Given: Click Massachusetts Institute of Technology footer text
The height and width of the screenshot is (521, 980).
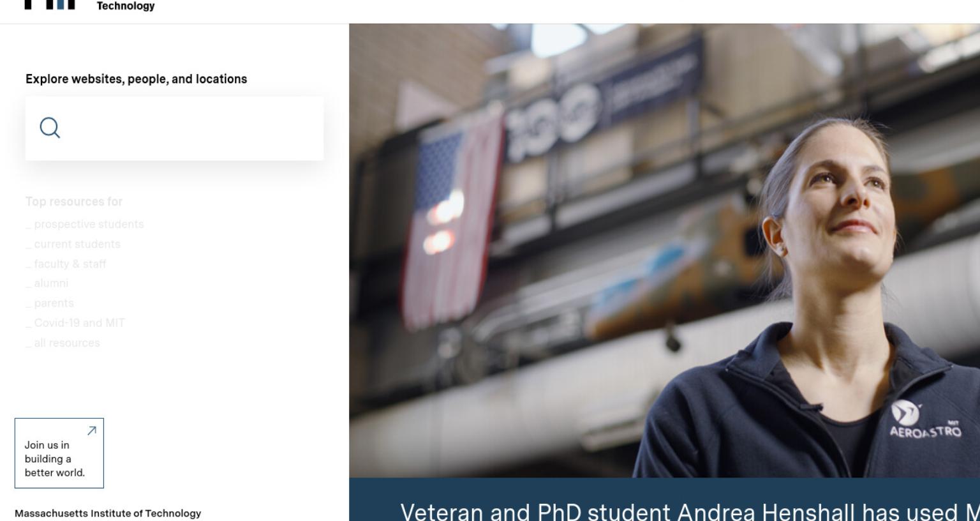Looking at the screenshot, I should [x=108, y=513].
